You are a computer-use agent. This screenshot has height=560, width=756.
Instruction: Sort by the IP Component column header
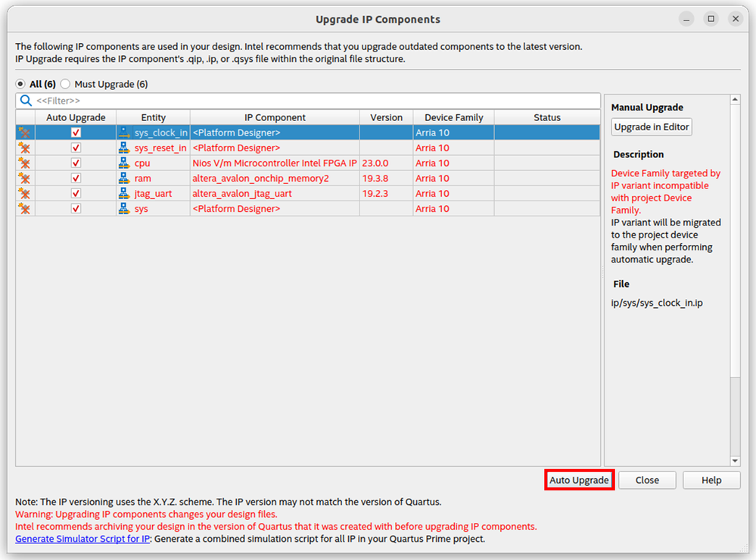[275, 117]
